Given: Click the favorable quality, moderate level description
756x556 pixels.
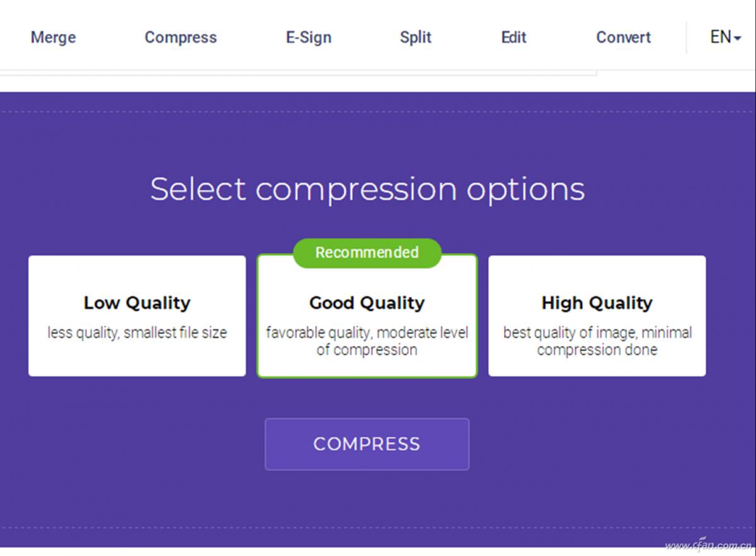Looking at the screenshot, I should tap(367, 341).
